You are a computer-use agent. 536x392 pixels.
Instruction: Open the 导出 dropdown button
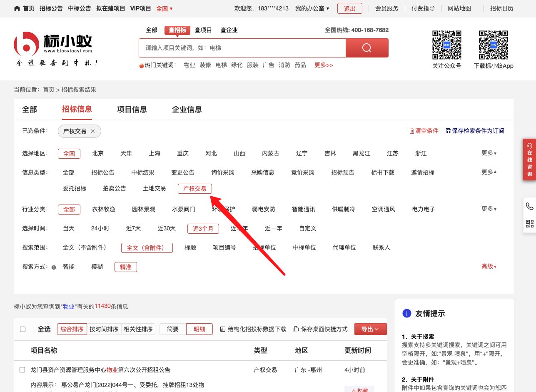click(370, 329)
